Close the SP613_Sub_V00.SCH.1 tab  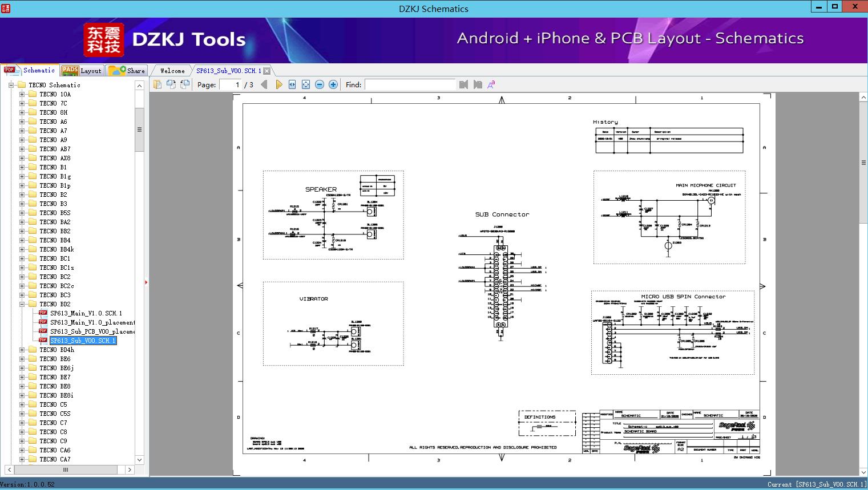pyautogui.click(x=267, y=71)
